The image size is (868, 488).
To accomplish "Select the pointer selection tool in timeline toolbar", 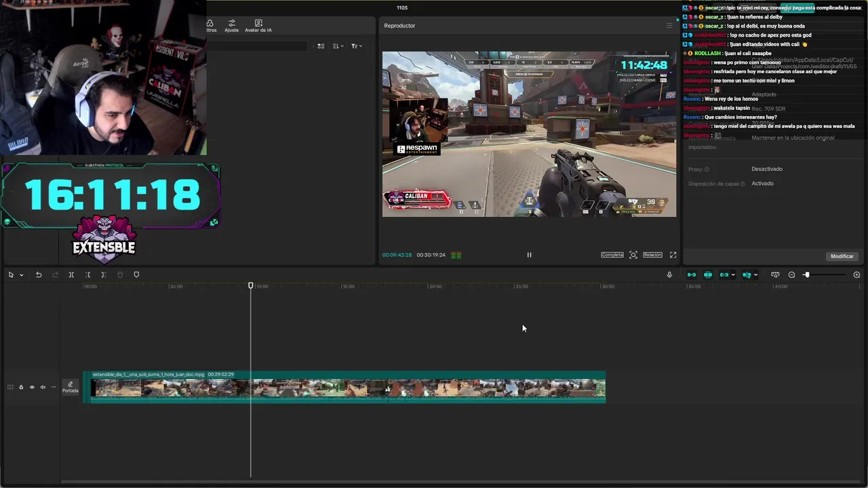I will point(11,274).
